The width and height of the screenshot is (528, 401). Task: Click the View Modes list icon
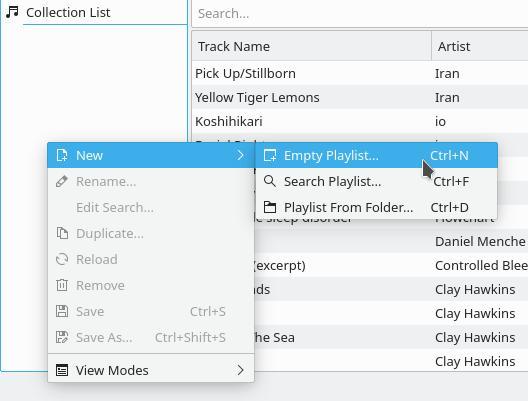62,370
